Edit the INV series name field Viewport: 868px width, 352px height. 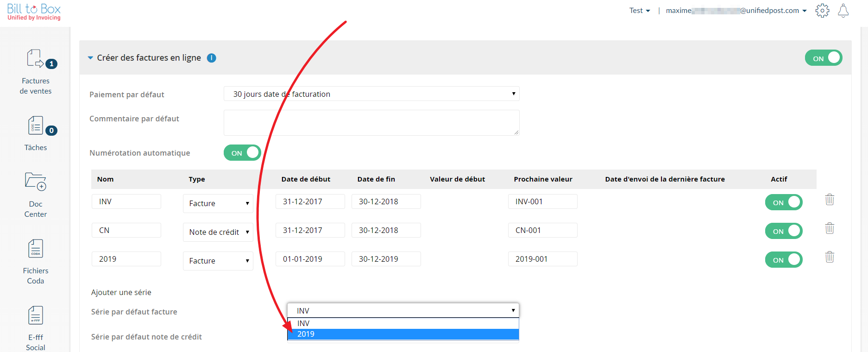[x=126, y=201]
